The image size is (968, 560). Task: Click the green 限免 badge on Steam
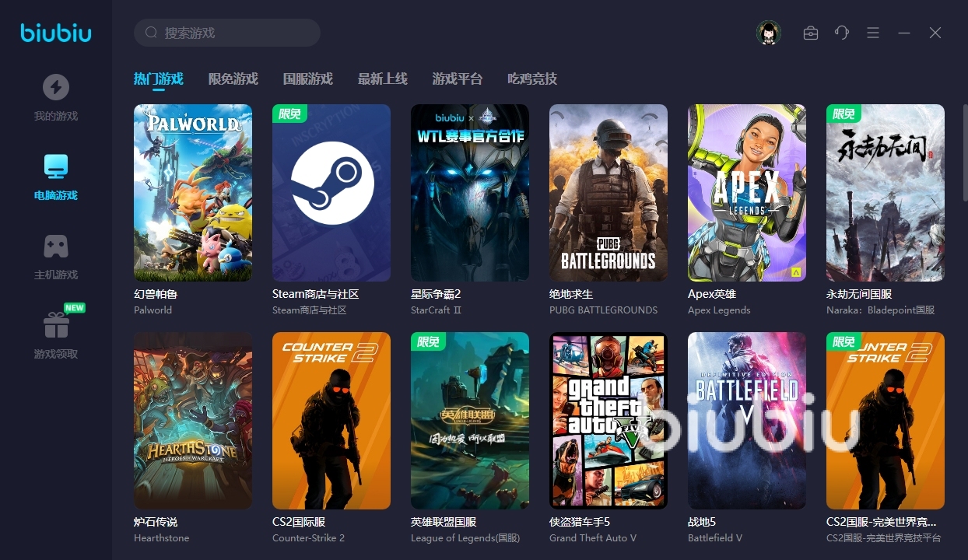tap(289, 114)
